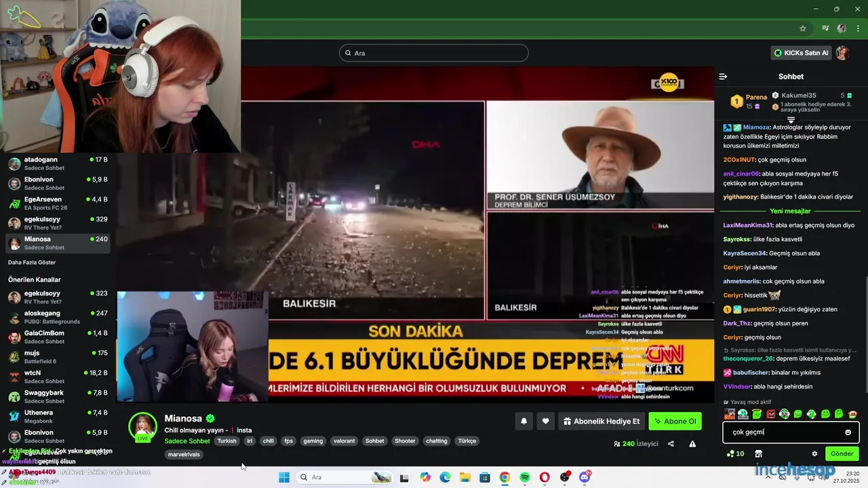Open user avatar menu at top right

pos(843,53)
